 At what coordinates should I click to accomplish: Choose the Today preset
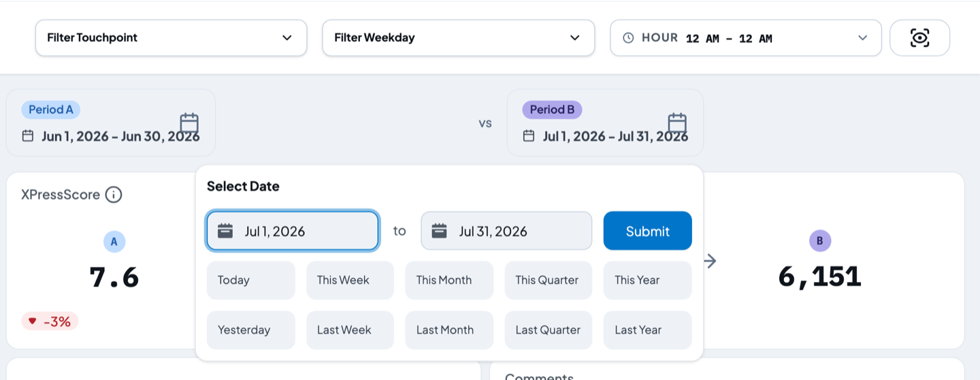251,280
